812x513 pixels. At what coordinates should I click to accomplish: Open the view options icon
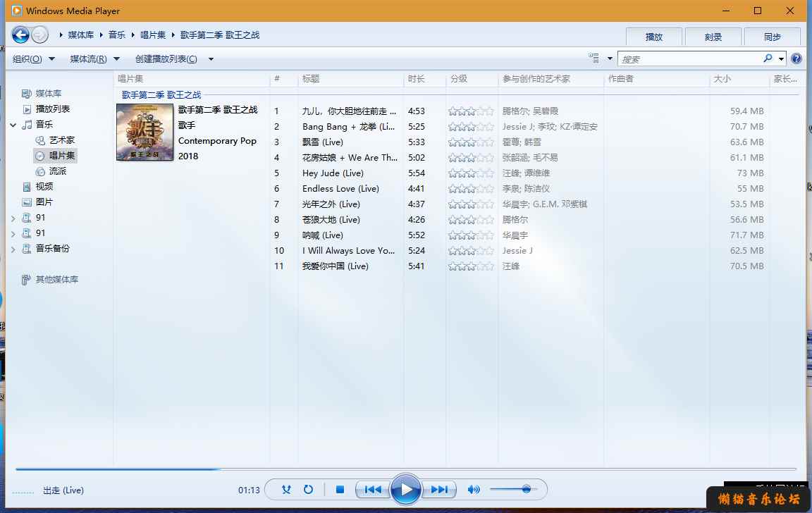coord(593,58)
